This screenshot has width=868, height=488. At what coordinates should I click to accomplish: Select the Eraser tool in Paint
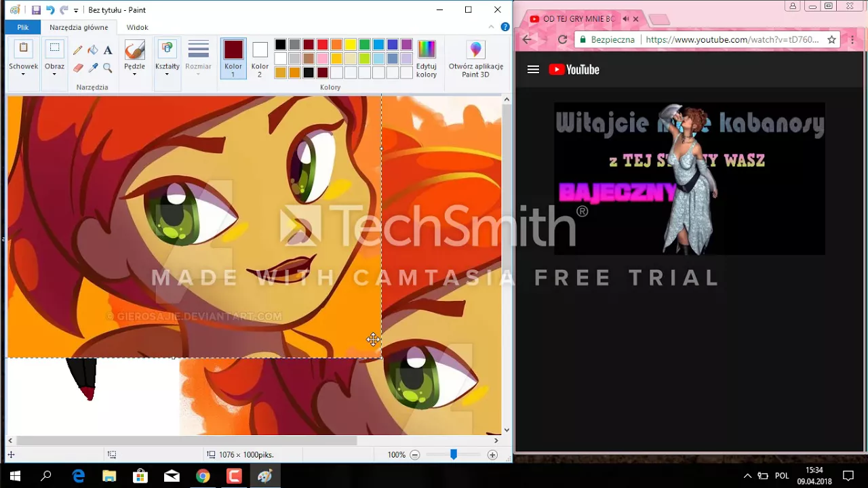78,68
